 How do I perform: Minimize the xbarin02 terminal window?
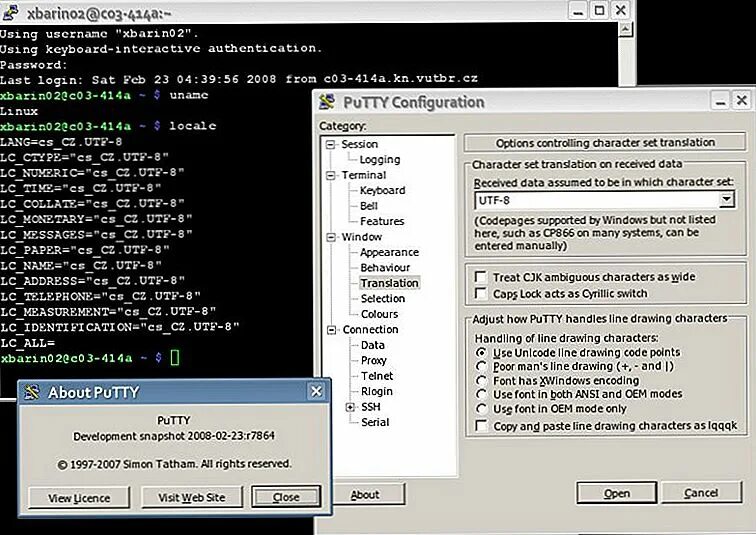578,10
